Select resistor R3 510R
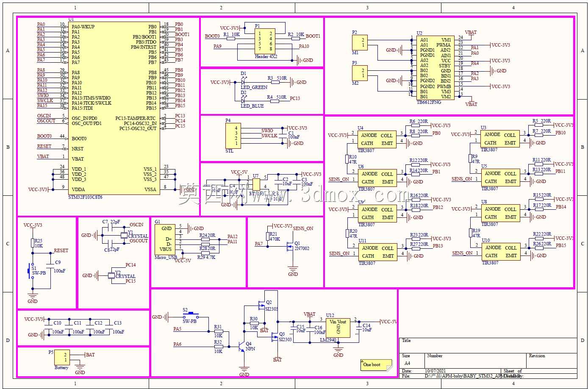588x389 pixels. tap(275, 82)
